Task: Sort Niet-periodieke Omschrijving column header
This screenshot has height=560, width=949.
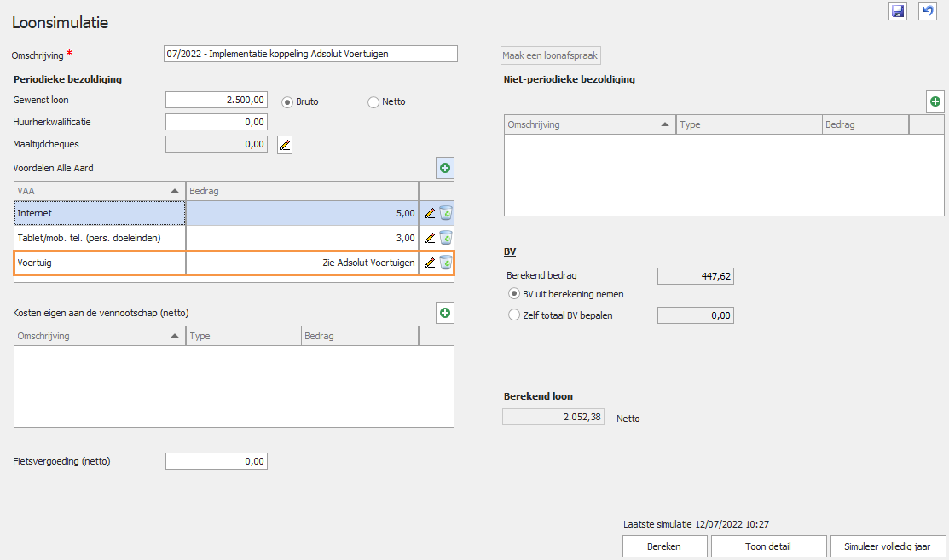Action: (589, 125)
